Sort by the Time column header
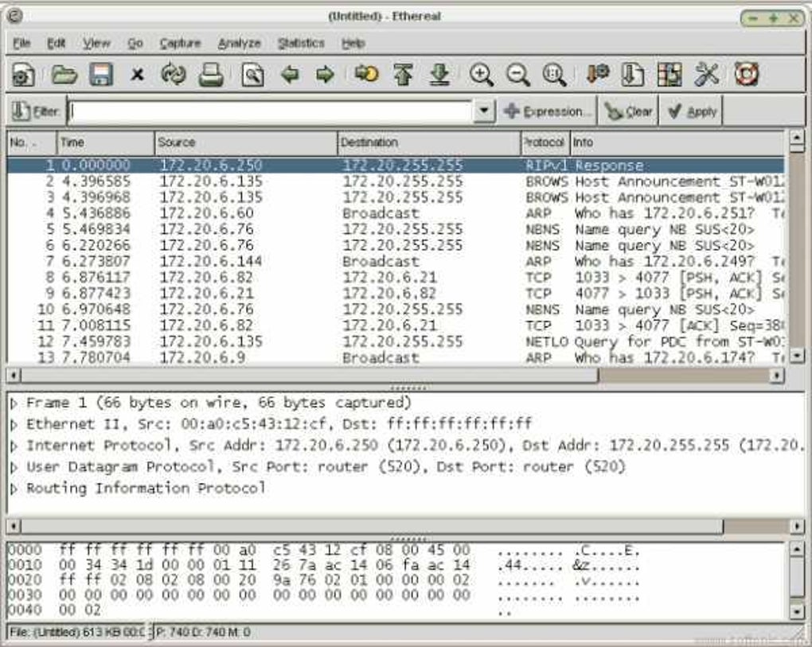 pyautogui.click(x=106, y=142)
